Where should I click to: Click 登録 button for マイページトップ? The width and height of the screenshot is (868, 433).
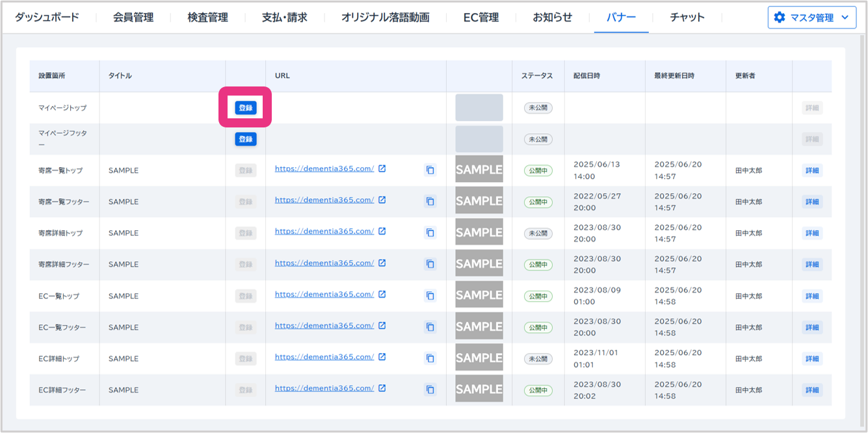coord(246,108)
